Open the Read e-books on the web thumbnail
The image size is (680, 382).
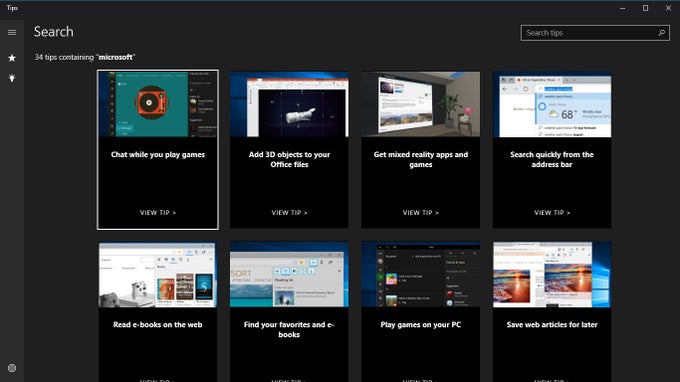click(x=158, y=274)
